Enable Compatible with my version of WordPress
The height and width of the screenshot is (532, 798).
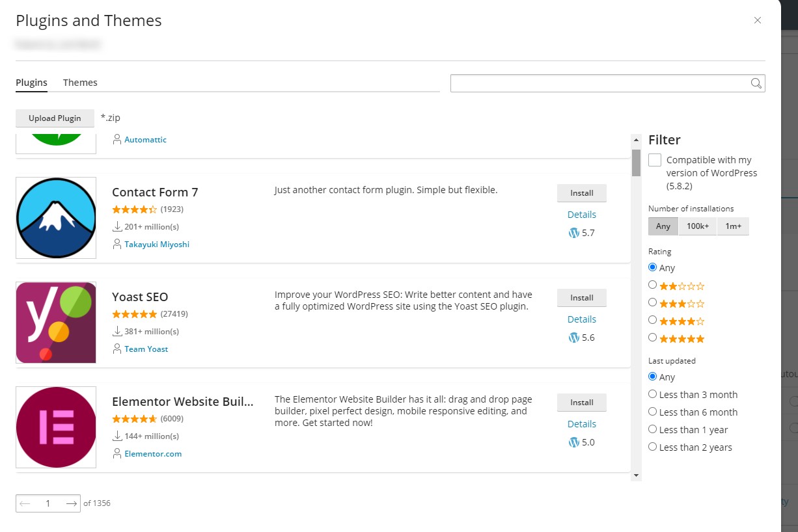click(x=654, y=159)
